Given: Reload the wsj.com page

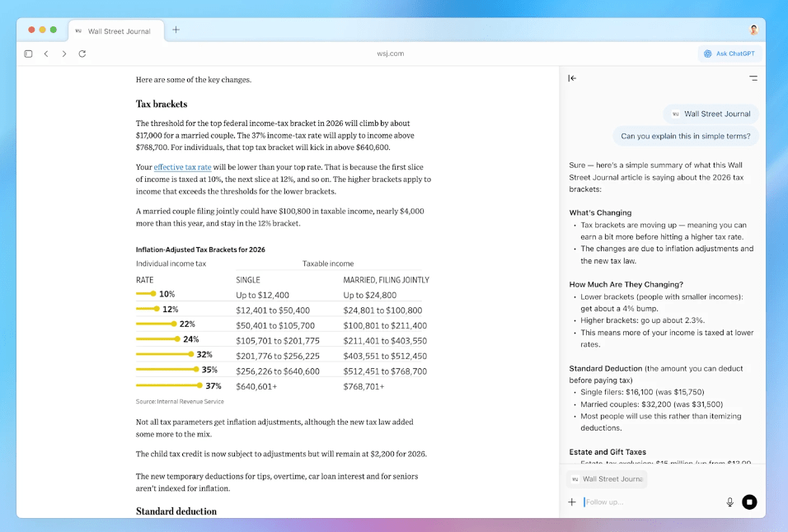Looking at the screenshot, I should (x=82, y=53).
